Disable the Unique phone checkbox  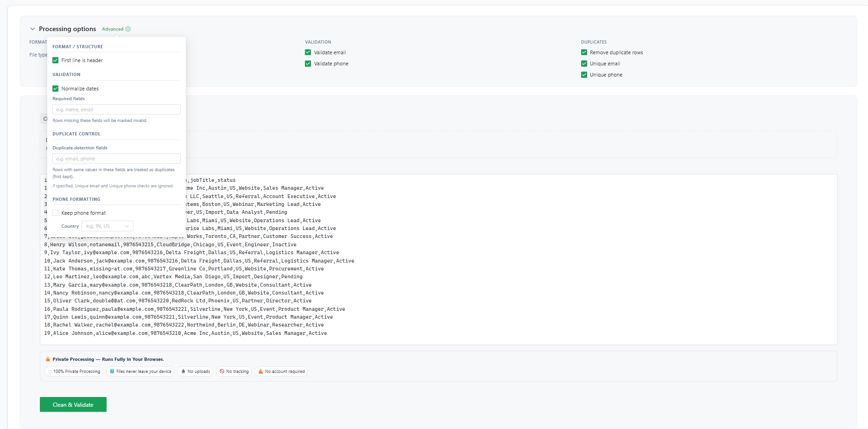click(584, 75)
